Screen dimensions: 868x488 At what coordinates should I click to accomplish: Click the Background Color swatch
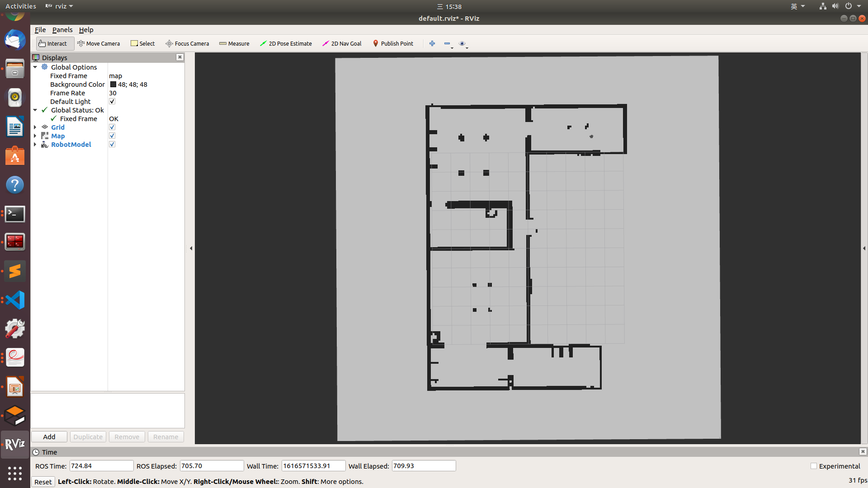click(113, 84)
